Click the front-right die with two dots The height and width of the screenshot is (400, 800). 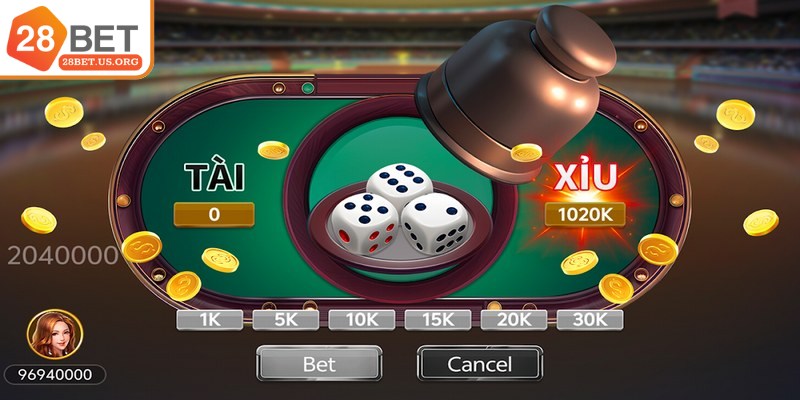(434, 223)
